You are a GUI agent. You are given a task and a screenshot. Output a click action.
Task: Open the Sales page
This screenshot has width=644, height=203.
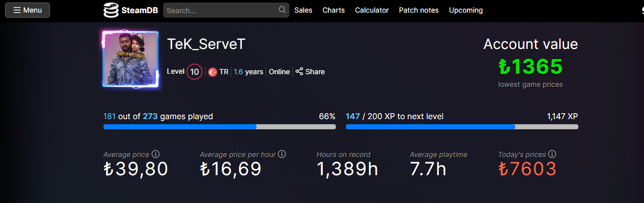(x=303, y=10)
